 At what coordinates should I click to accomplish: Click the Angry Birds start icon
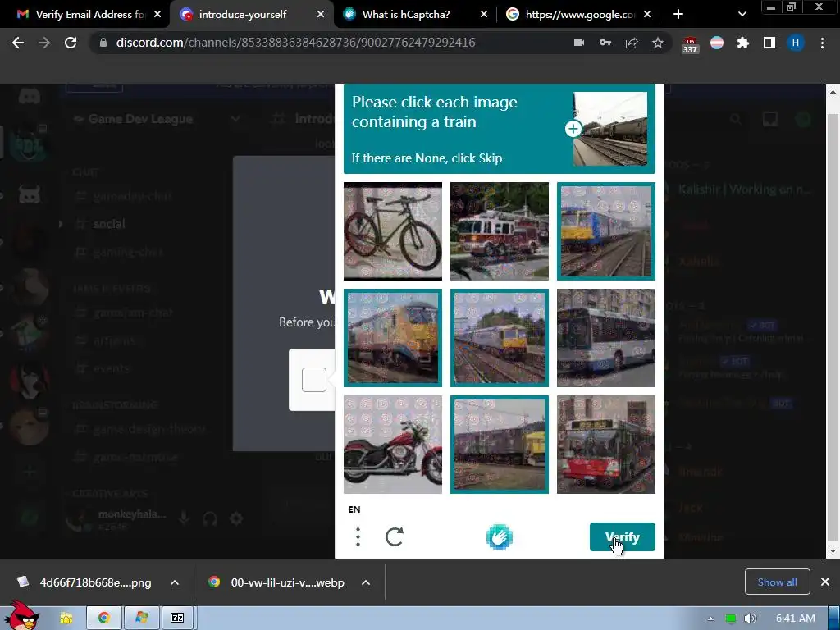click(22, 616)
